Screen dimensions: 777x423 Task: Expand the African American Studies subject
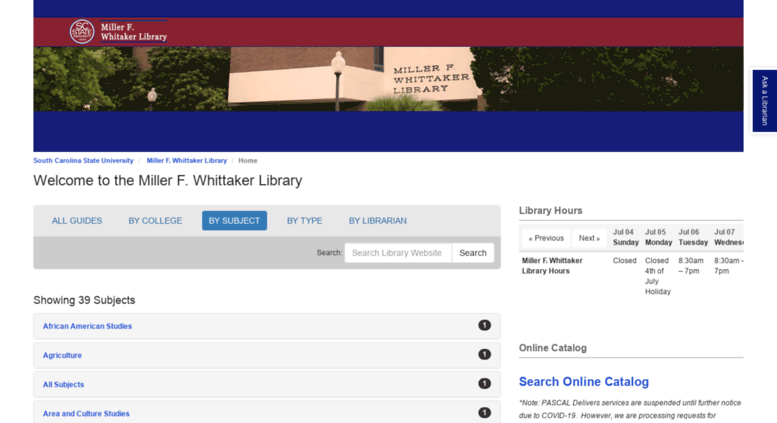click(267, 326)
